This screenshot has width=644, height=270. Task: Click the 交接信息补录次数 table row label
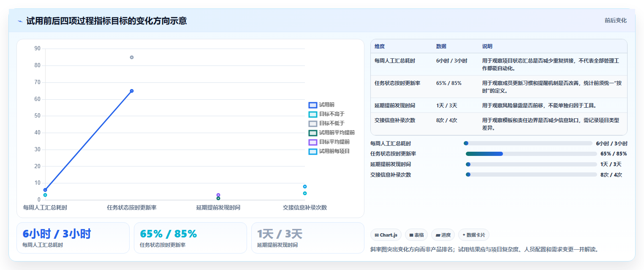tap(395, 120)
